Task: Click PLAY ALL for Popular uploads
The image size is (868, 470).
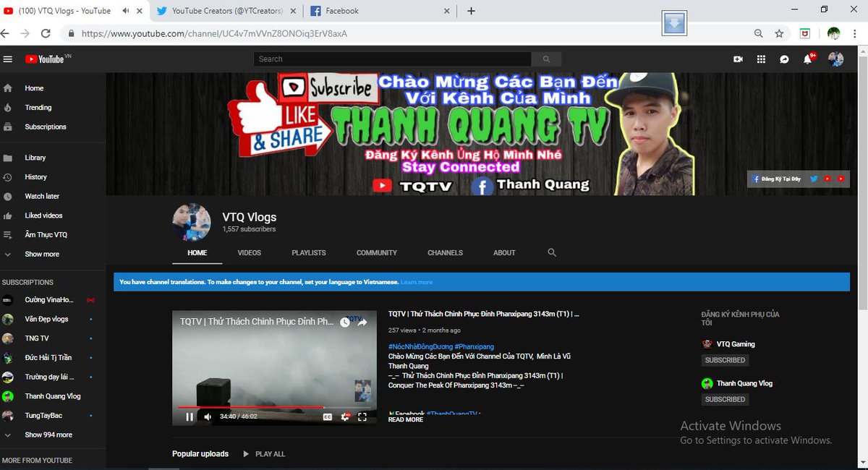Action: coord(264,454)
